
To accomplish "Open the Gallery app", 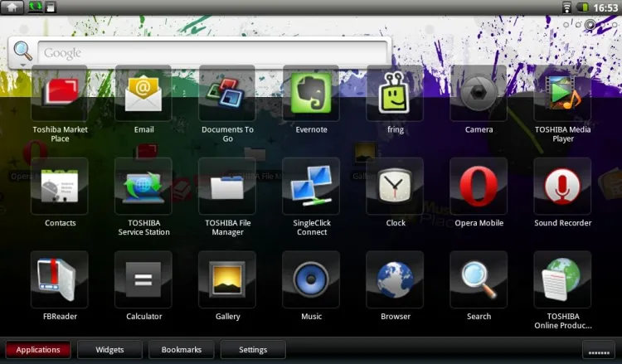I will coord(227,279).
